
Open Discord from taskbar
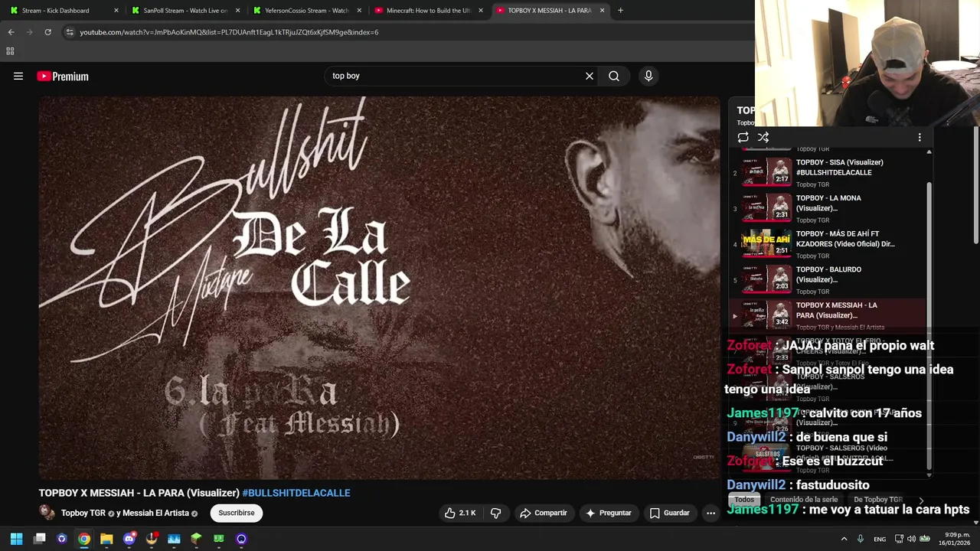(129, 539)
